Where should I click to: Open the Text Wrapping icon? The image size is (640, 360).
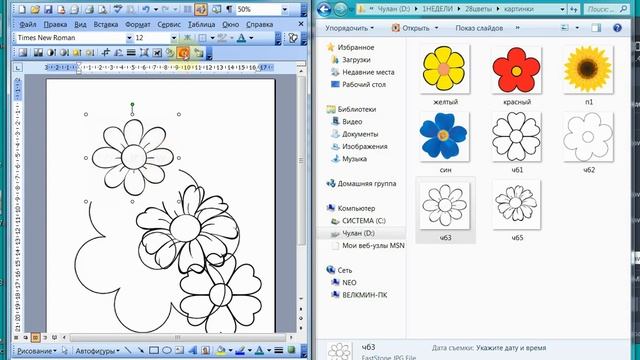(157, 53)
